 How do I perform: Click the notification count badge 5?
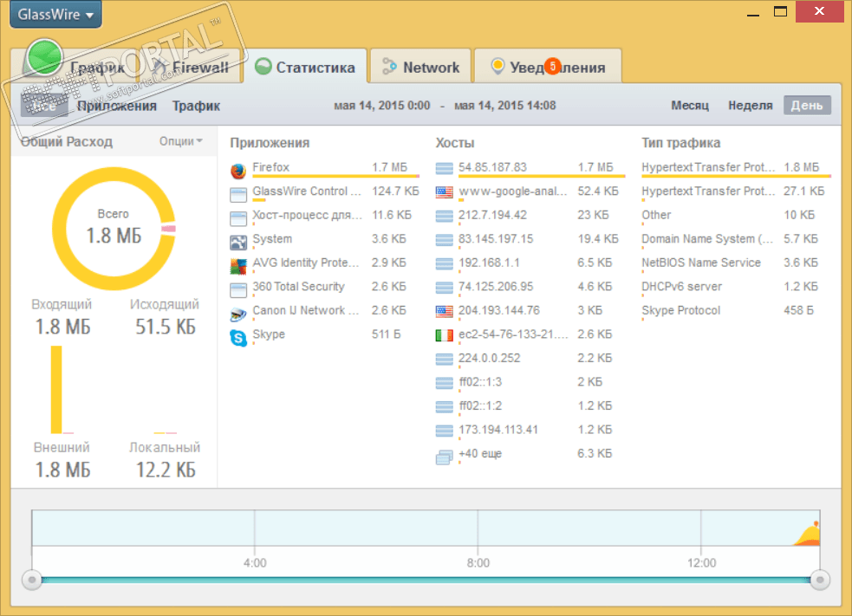click(553, 66)
